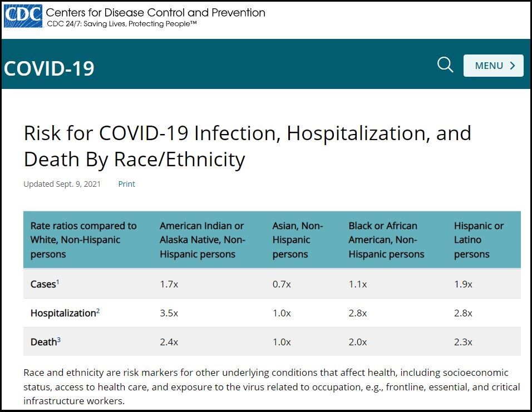The height and width of the screenshot is (412, 532).
Task: Click the Hispanic or Latino persons header
Action: click(x=479, y=240)
